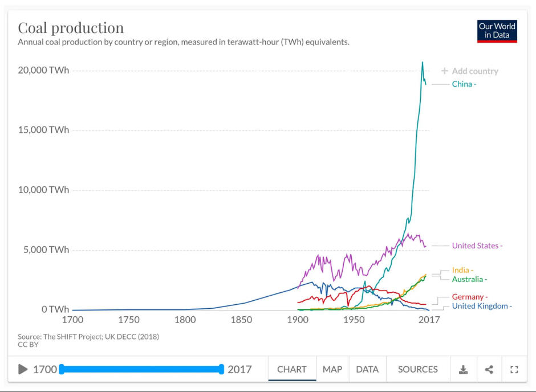Switch to the CHART tab
Screen dimensions: 536x392
[x=292, y=369]
